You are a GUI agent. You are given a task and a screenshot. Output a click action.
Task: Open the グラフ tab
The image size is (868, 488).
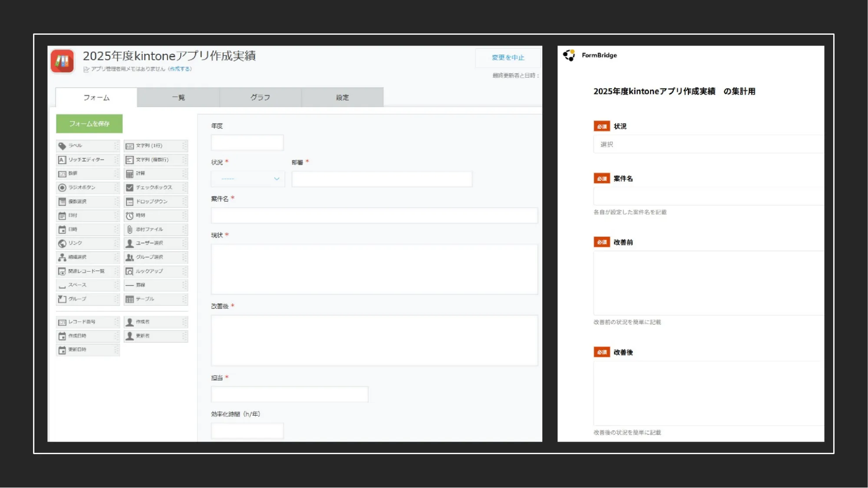pos(261,98)
